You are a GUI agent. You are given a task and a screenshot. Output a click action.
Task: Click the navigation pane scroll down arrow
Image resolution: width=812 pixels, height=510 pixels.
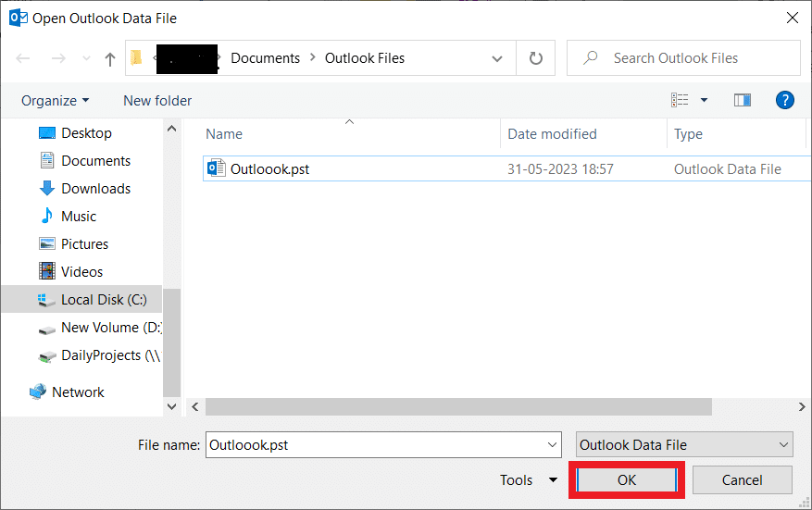(172, 407)
